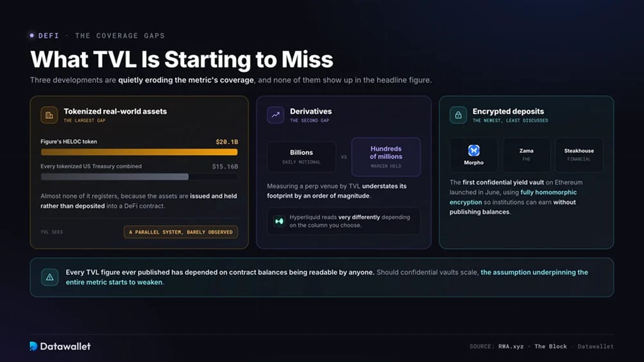Viewport: 644px width, 362px height.
Task: Click the Steakhouse Financial tile
Action: click(579, 155)
